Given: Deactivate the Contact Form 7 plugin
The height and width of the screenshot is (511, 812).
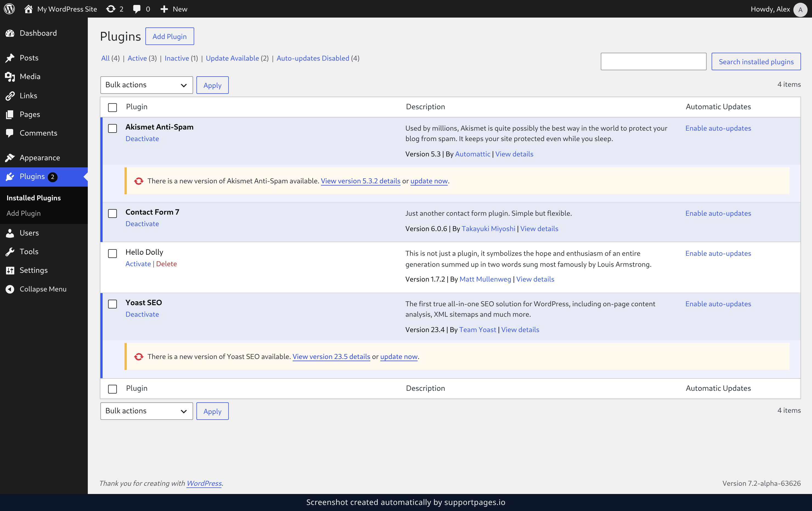Looking at the screenshot, I should (142, 224).
